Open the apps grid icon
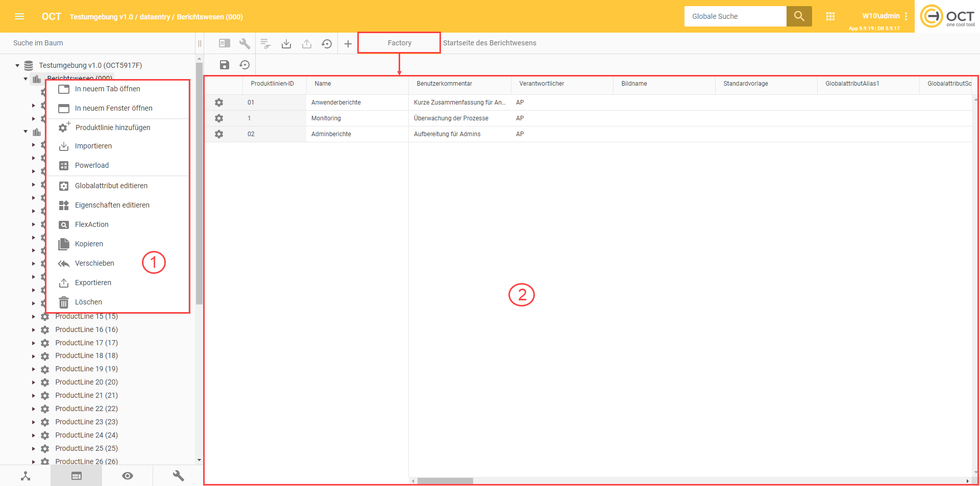Screen dimensions: 980x486 pos(830,16)
